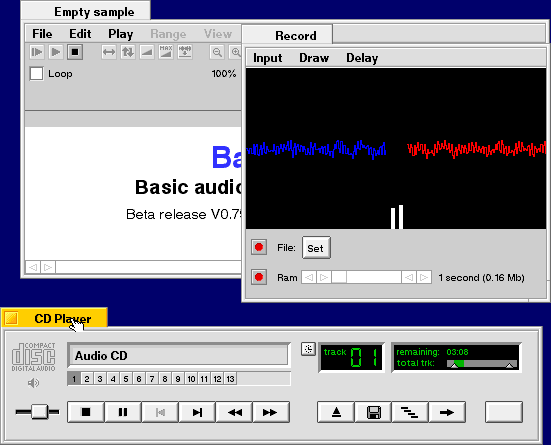Click the shuffle steps icon in CD Player
Viewport: 551px width, 445px height.
pyautogui.click(x=410, y=412)
